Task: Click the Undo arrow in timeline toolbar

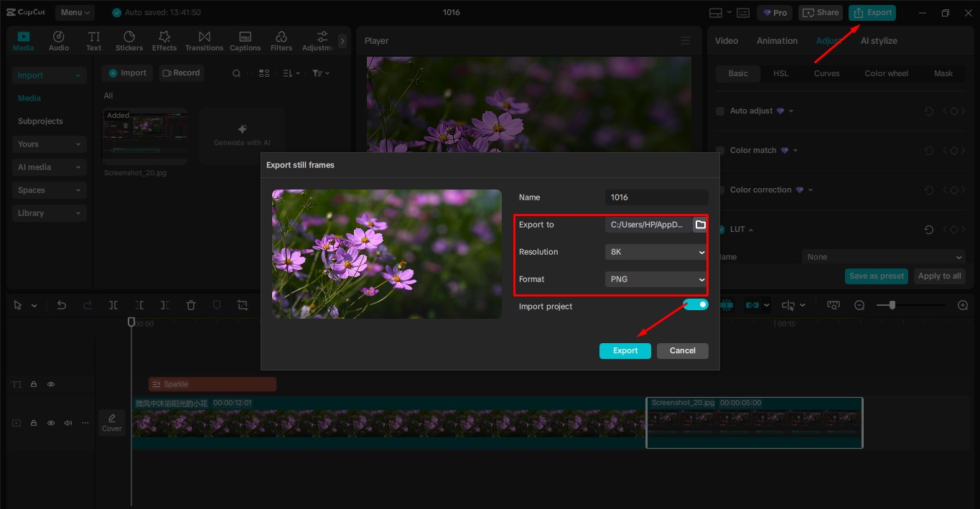Action: pos(62,305)
